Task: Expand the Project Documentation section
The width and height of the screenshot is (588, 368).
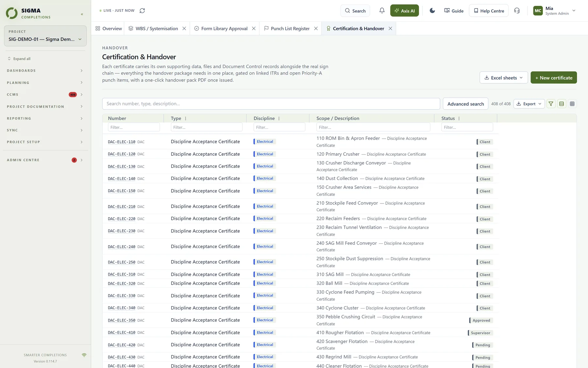Action: click(x=45, y=107)
